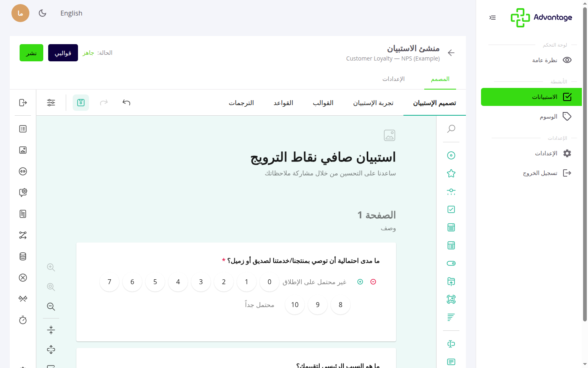Click the undo arrow in the designer toolbar
The image size is (588, 368).
tap(127, 103)
